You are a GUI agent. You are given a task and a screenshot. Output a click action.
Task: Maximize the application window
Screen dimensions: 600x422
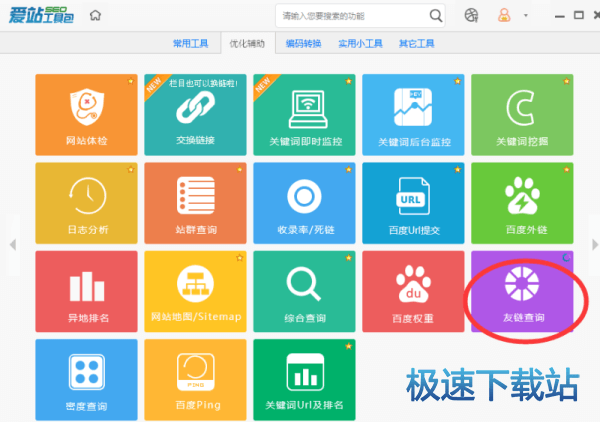(x=579, y=15)
